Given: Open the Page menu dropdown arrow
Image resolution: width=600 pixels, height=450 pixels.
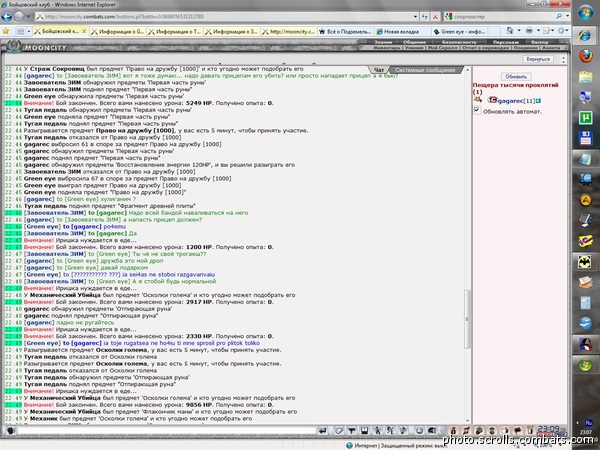Looking at the screenshot, I should pos(553,31).
